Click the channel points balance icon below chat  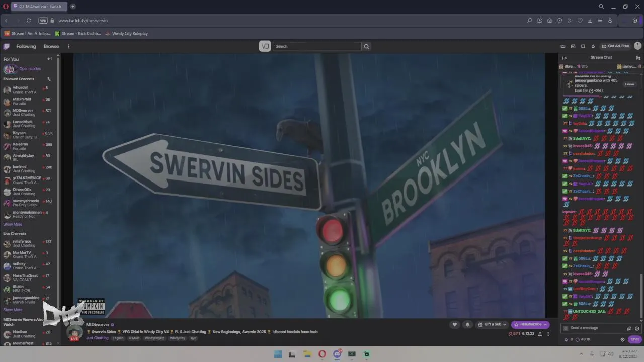coord(577,339)
